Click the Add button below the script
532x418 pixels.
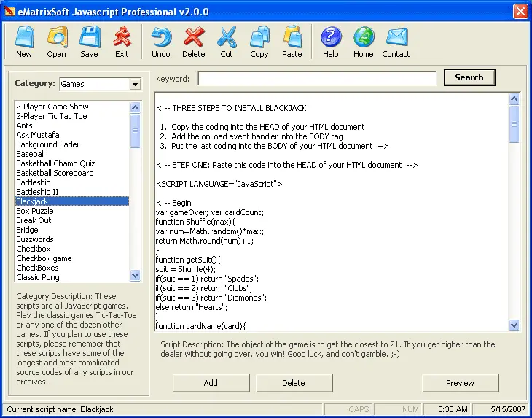click(211, 383)
